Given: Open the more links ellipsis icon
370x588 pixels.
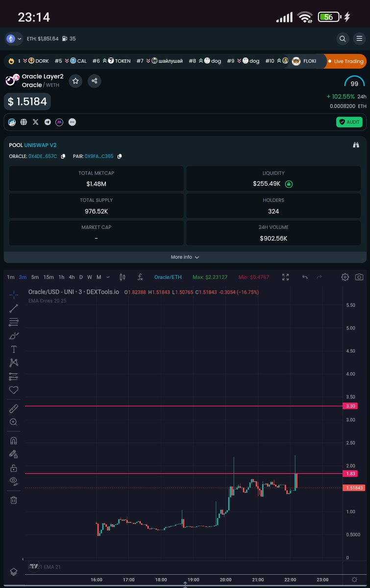Looking at the screenshot, I should (73, 122).
